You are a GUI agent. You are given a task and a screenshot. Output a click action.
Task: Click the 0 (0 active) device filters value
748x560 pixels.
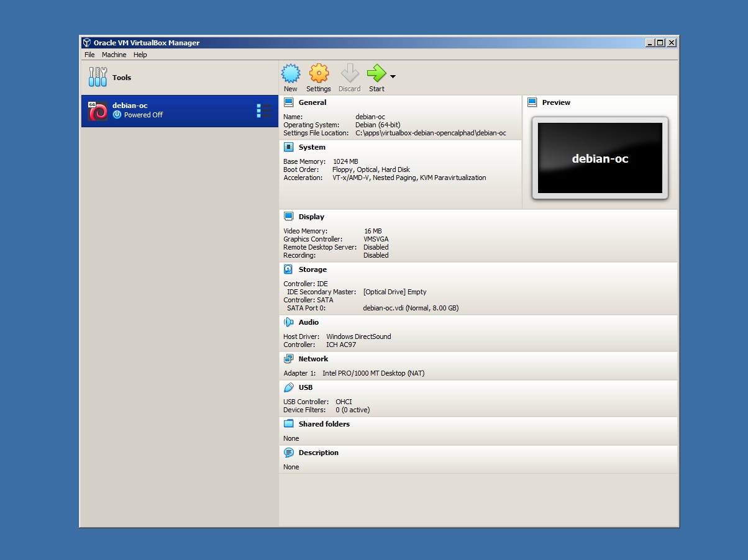click(x=353, y=410)
